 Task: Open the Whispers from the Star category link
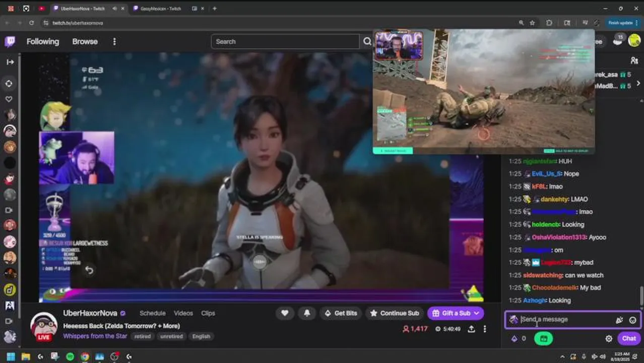point(95,336)
